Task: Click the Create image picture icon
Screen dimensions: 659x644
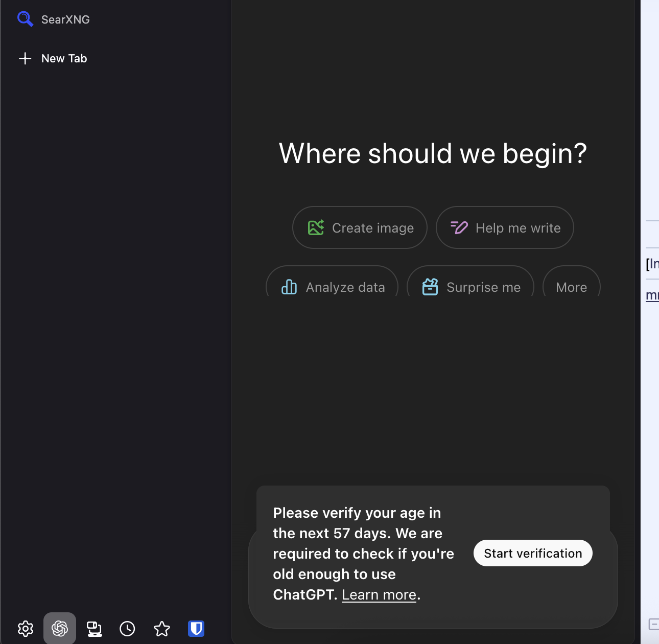Action: (316, 227)
